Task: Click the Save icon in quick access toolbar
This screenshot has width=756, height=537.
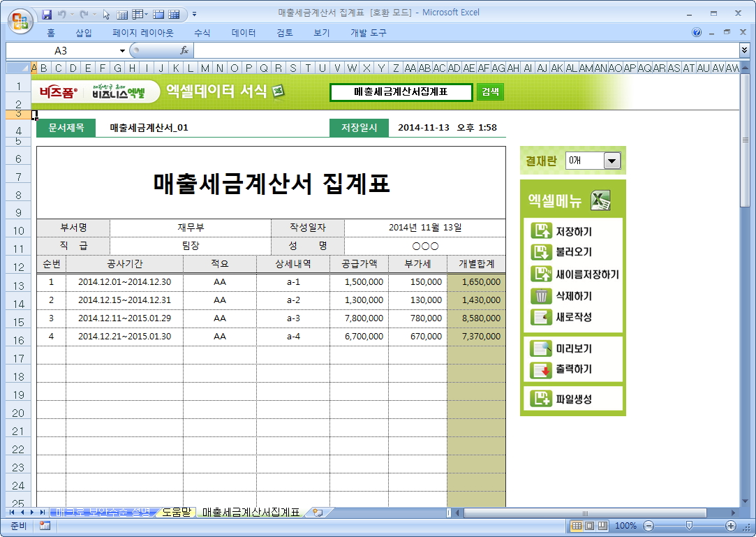Action: [47, 14]
